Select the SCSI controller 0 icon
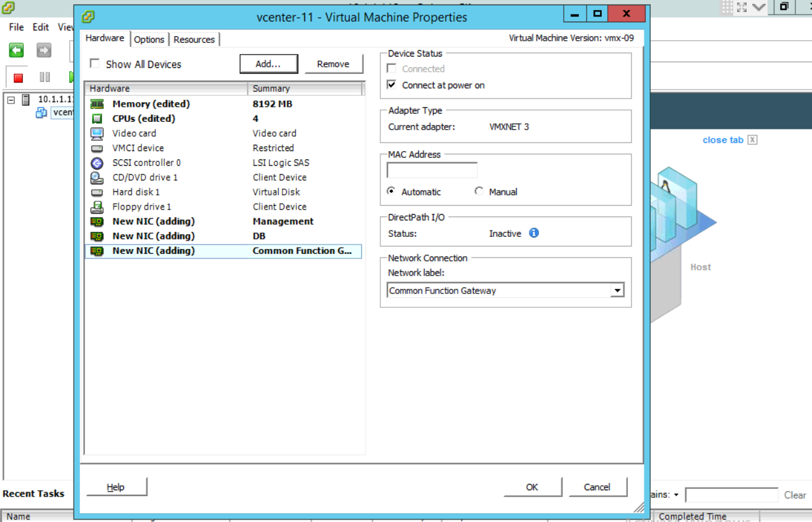The width and height of the screenshot is (812, 522). 97,163
